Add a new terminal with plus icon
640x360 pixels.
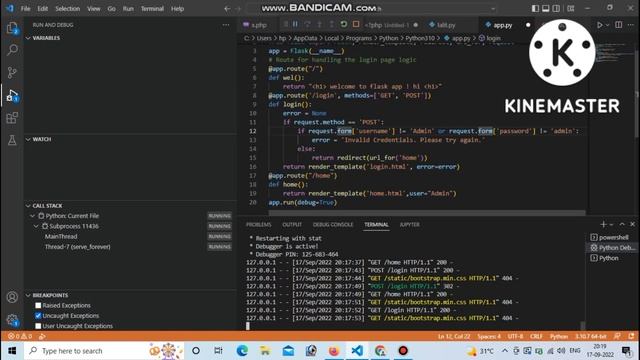point(603,224)
